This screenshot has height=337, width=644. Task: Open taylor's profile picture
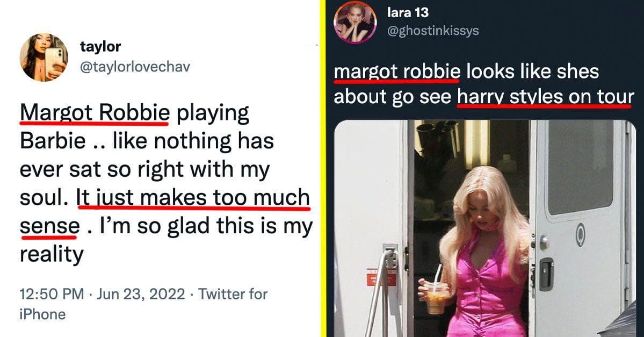click(44, 58)
